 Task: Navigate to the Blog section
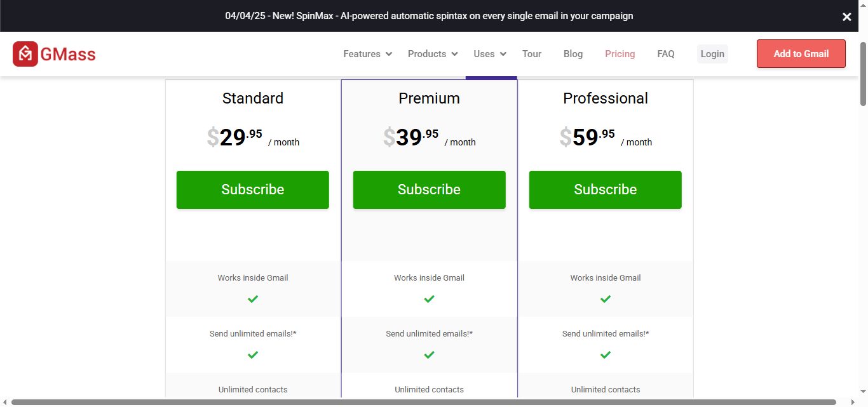pyautogui.click(x=573, y=54)
